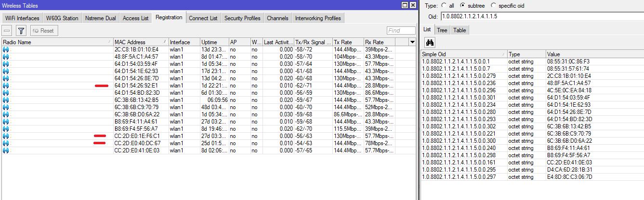
Task: Switch OID view to Table tab
Action: (460, 30)
